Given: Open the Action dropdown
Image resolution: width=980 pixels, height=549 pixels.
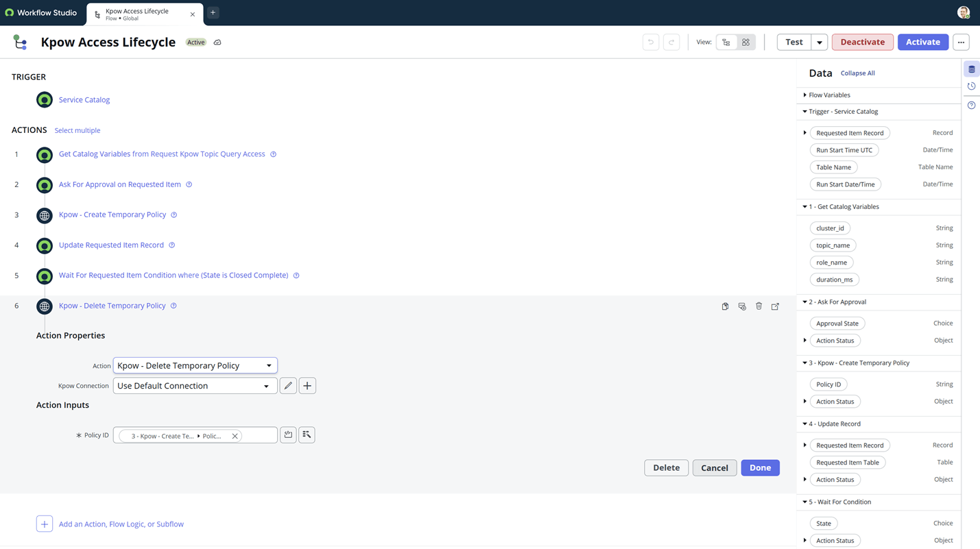Looking at the screenshot, I should pyautogui.click(x=195, y=365).
